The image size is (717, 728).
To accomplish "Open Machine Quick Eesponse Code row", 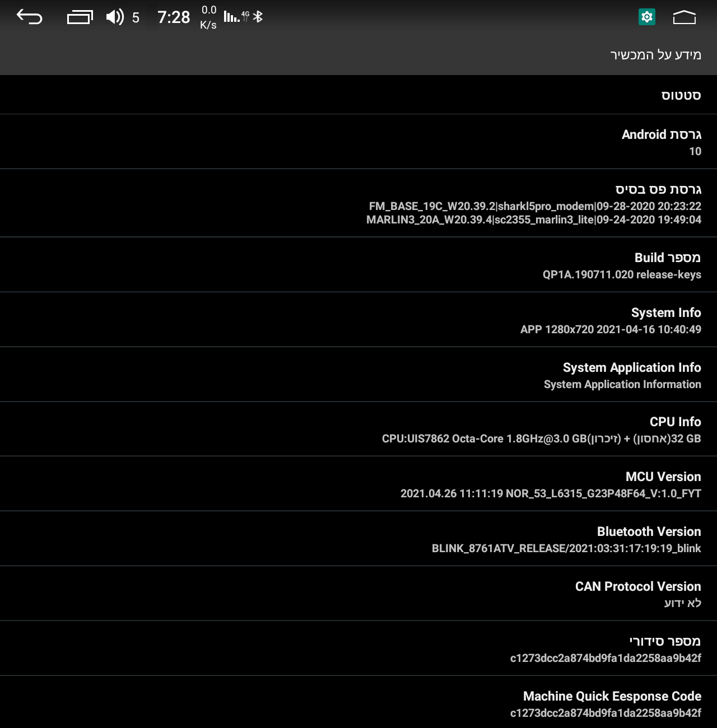I will (x=358, y=702).
